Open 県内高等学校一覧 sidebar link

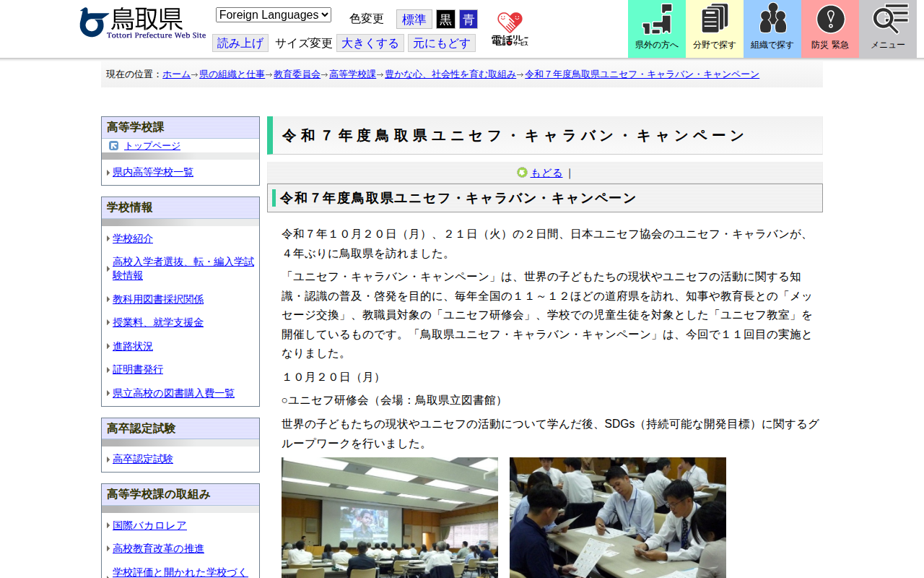click(153, 172)
